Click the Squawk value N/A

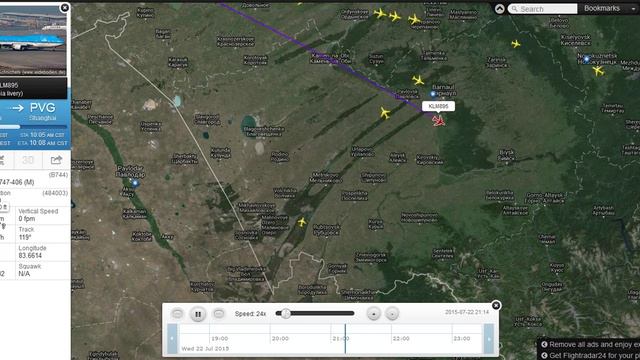tap(24, 274)
